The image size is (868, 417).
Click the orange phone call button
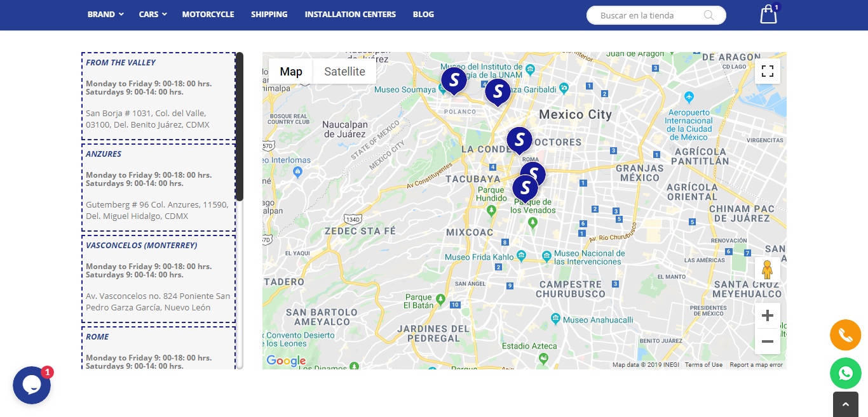[x=845, y=335]
